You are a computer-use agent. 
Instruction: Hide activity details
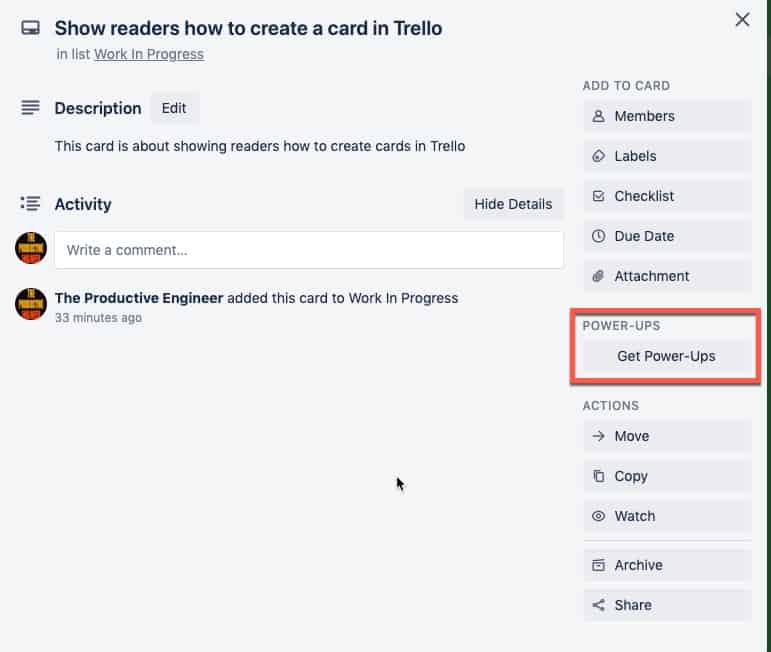[513, 204]
